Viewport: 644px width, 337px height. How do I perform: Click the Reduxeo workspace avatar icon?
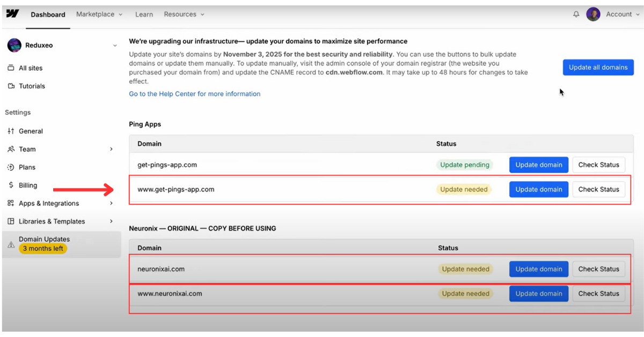(x=14, y=46)
